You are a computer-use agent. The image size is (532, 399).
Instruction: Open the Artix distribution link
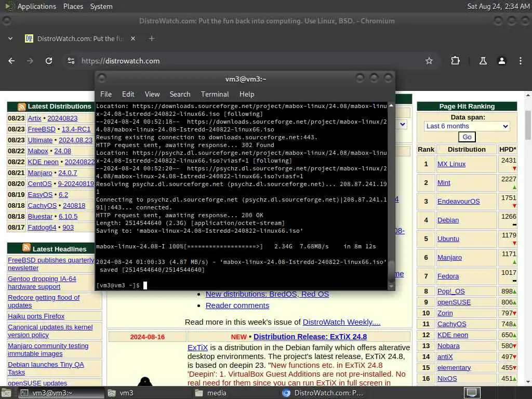click(x=34, y=118)
